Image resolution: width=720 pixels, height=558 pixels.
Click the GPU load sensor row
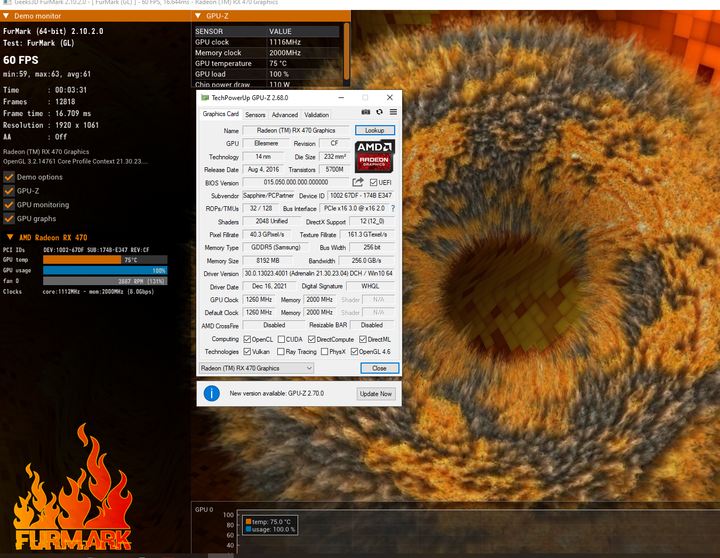click(x=267, y=74)
